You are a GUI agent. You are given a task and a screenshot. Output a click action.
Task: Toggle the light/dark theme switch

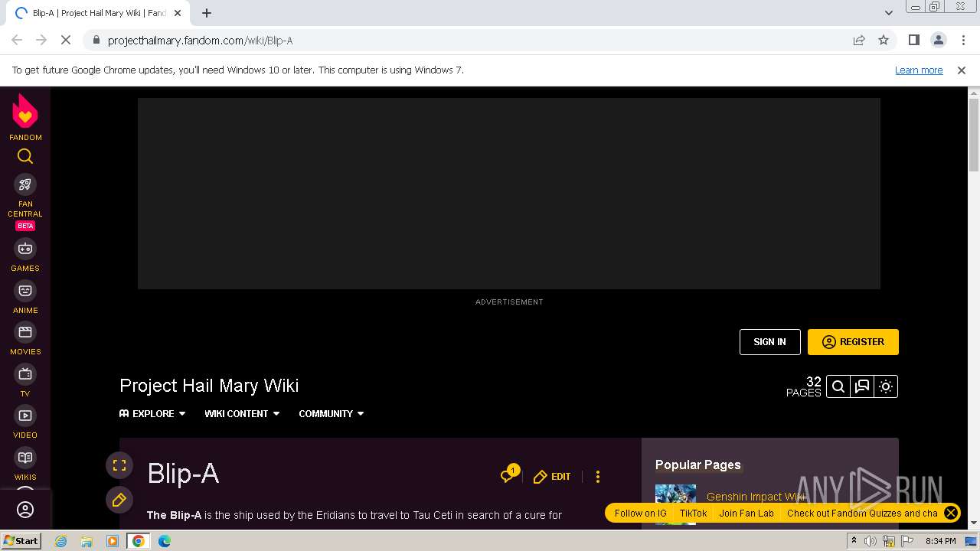(886, 386)
